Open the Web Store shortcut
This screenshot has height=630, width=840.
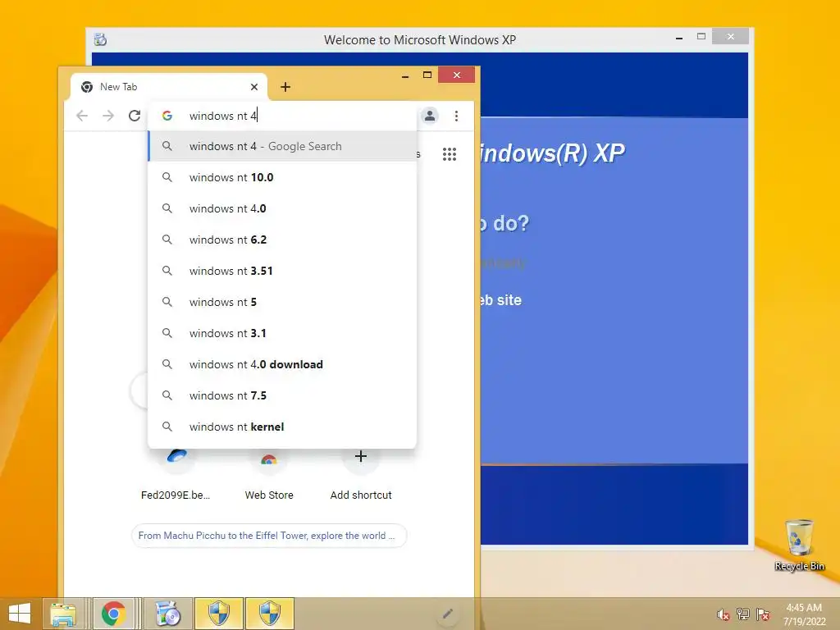(x=269, y=475)
